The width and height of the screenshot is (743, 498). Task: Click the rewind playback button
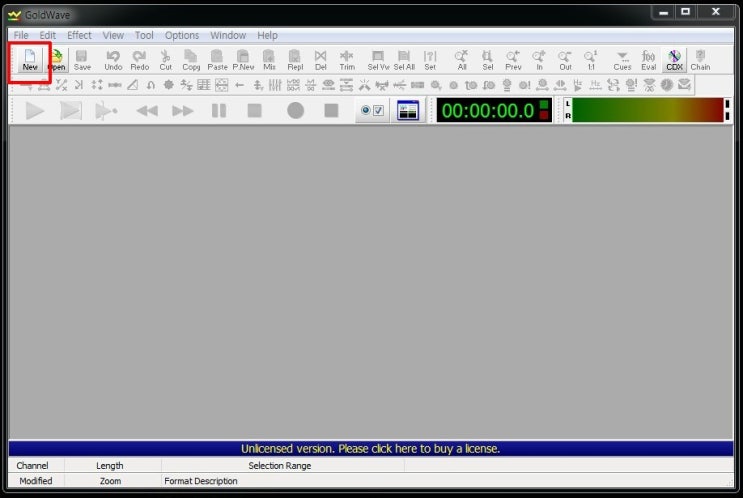(x=147, y=111)
